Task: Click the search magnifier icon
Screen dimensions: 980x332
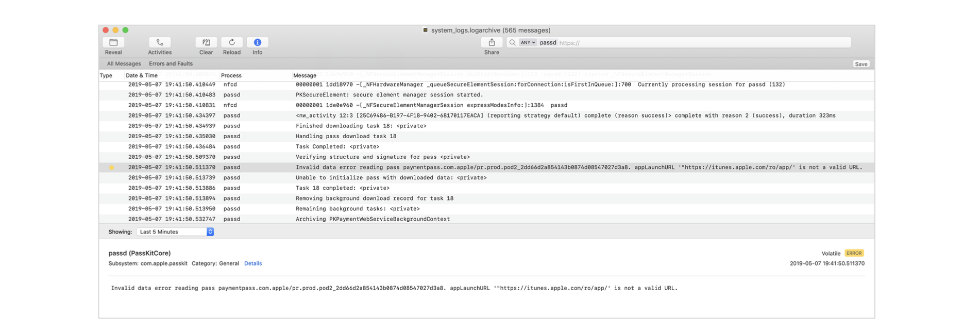Action: (512, 43)
